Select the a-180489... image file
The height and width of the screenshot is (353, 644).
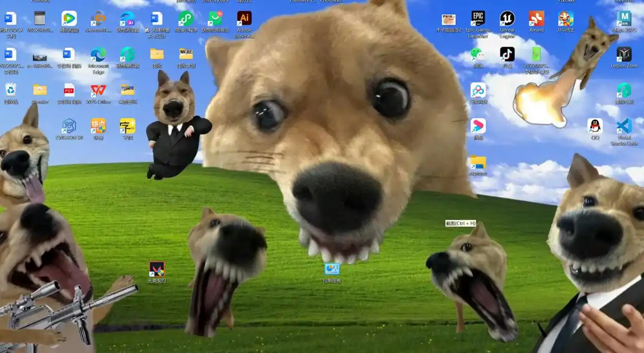(40, 57)
